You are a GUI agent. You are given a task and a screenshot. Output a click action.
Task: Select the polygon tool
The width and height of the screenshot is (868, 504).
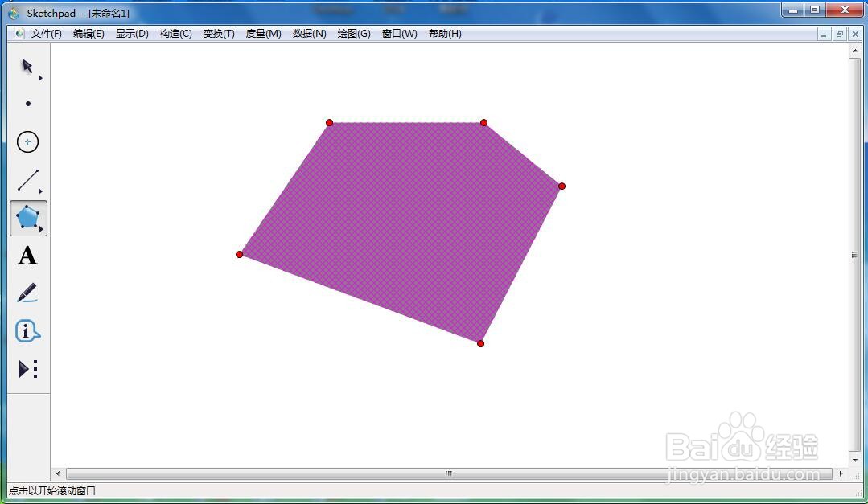(27, 217)
